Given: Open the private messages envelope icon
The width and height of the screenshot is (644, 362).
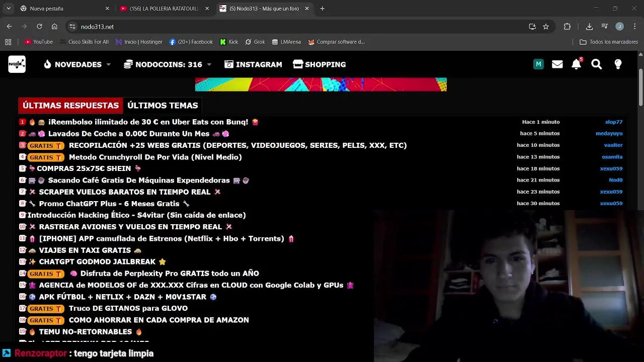Looking at the screenshot, I should click(x=557, y=64).
